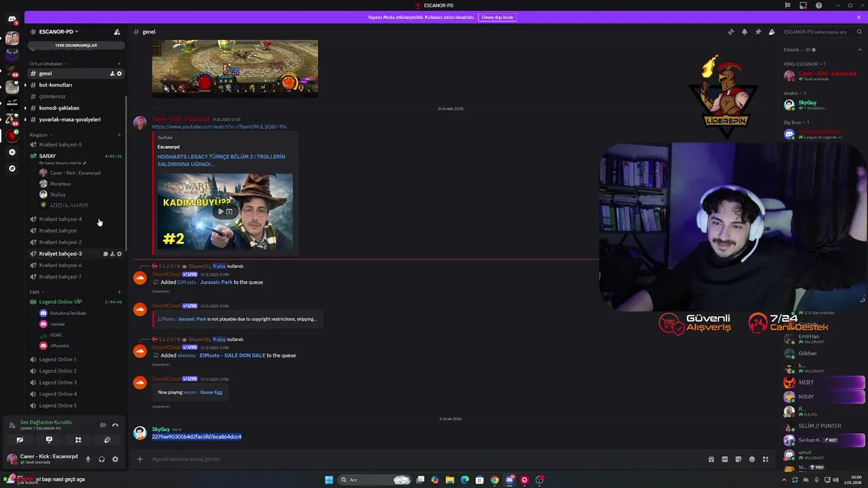Open Google Chrome from the taskbar
Screen dimensions: 868x488
[494, 480]
